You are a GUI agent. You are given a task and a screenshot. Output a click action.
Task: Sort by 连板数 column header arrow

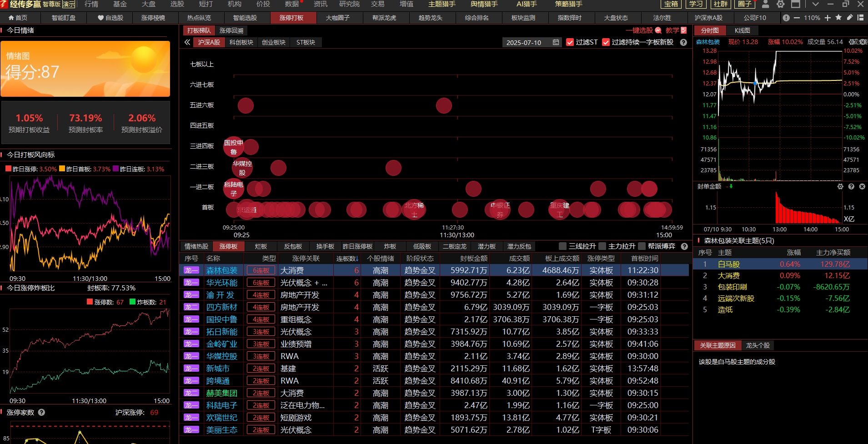coord(356,259)
